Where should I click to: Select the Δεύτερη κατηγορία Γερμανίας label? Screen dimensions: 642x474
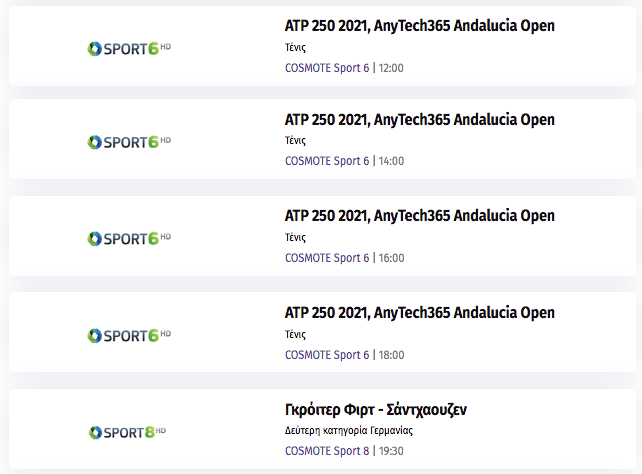tap(349, 431)
